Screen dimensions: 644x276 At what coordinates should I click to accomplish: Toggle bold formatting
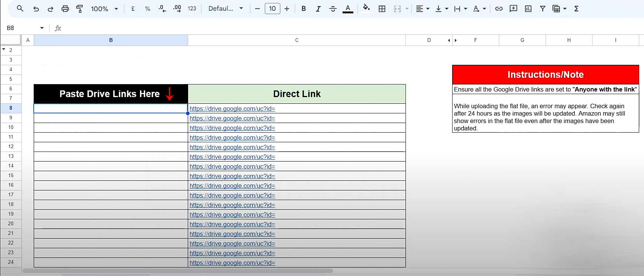[x=304, y=9]
